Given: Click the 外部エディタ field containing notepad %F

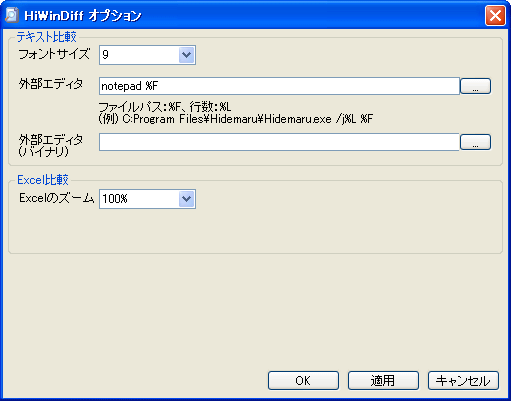Looking at the screenshot, I should tap(279, 86).
